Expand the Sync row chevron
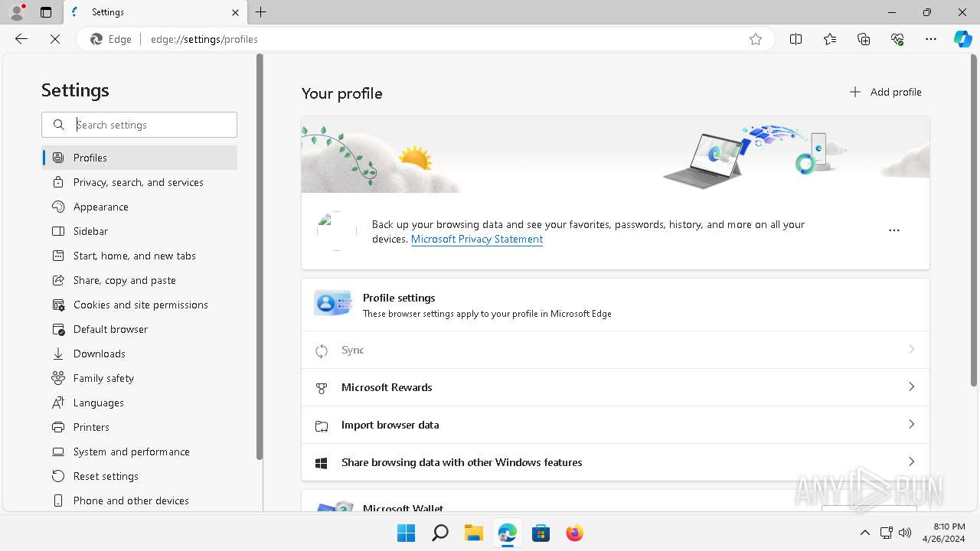 click(911, 350)
